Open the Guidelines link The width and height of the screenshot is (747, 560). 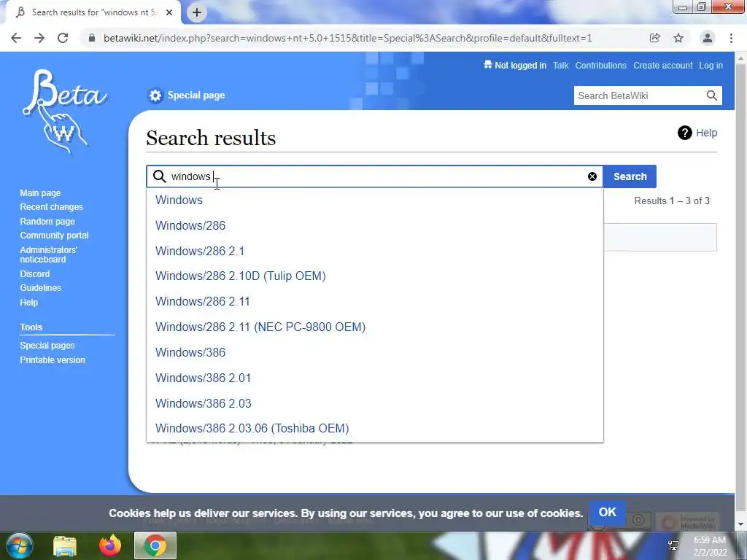pos(41,287)
